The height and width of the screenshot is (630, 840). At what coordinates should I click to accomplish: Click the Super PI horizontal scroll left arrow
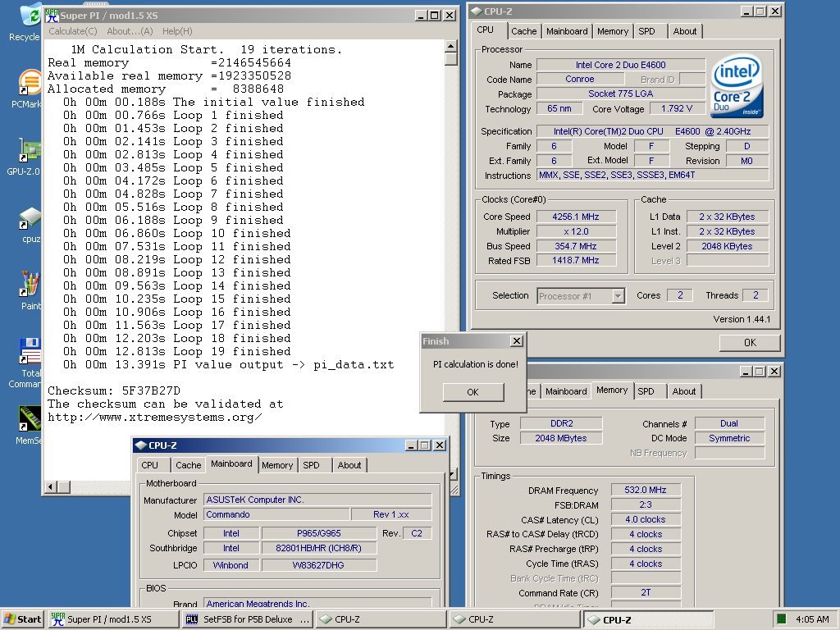pos(51,487)
